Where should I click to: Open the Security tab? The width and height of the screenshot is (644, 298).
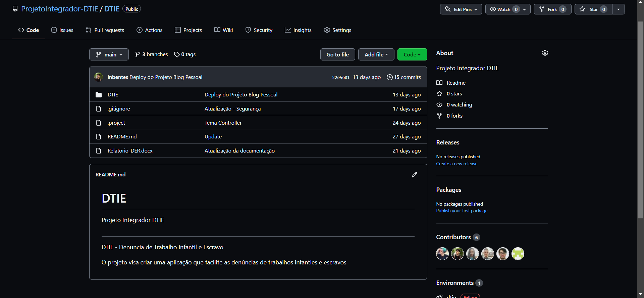tap(259, 30)
